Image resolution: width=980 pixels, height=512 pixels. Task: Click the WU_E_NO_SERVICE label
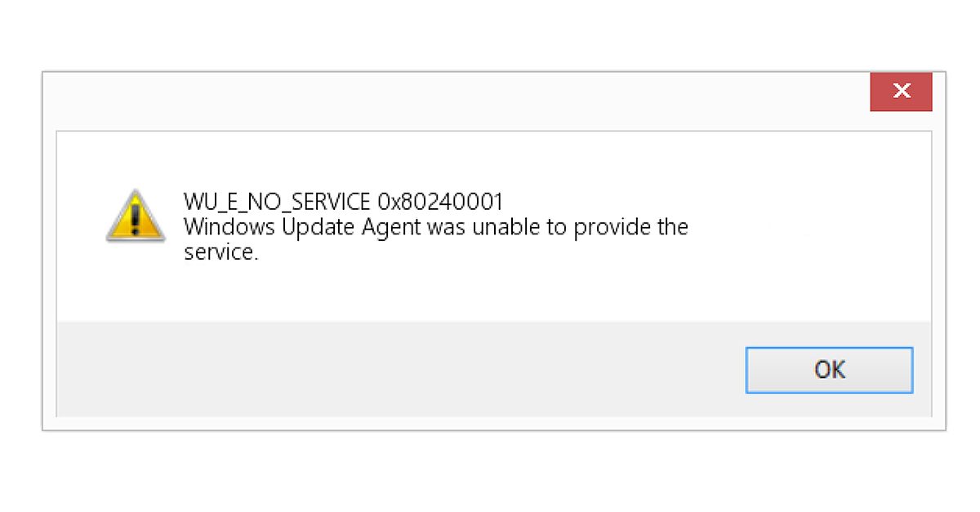(x=278, y=202)
